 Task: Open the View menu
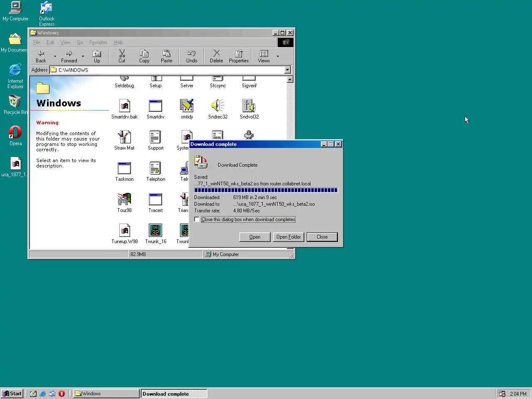[x=65, y=42]
